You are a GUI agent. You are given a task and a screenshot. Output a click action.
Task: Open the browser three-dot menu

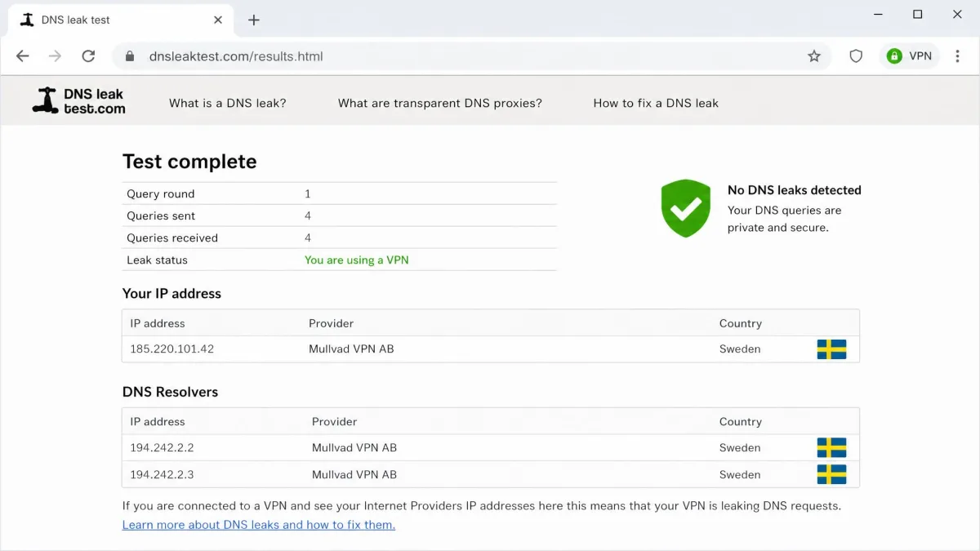[x=958, y=56]
